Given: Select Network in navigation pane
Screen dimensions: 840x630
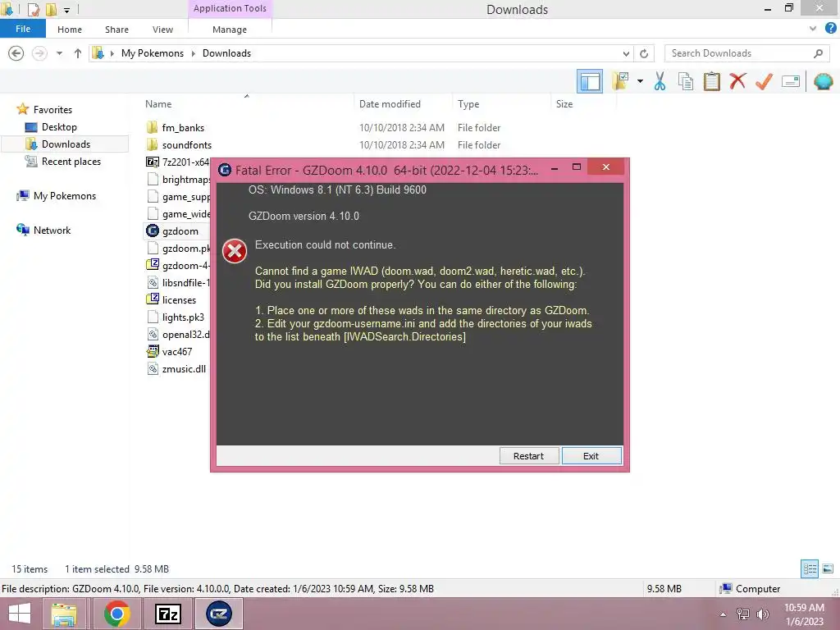Looking at the screenshot, I should pos(52,231).
